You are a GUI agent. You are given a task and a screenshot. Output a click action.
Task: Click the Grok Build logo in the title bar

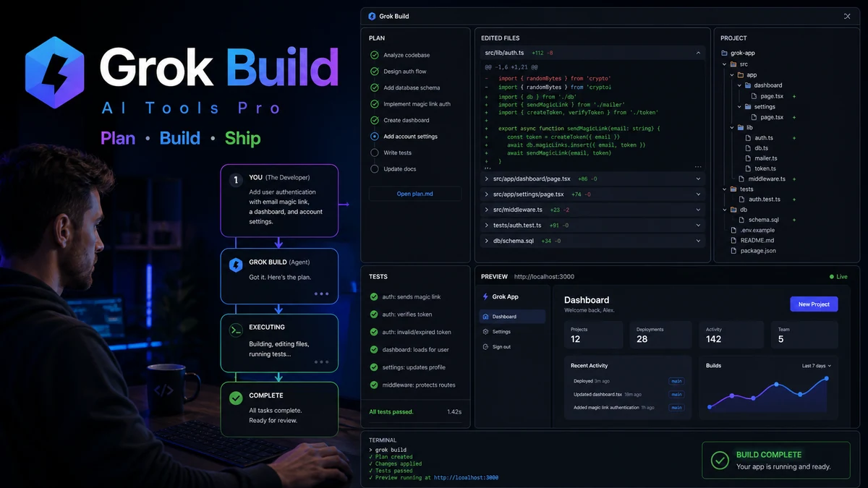point(372,16)
